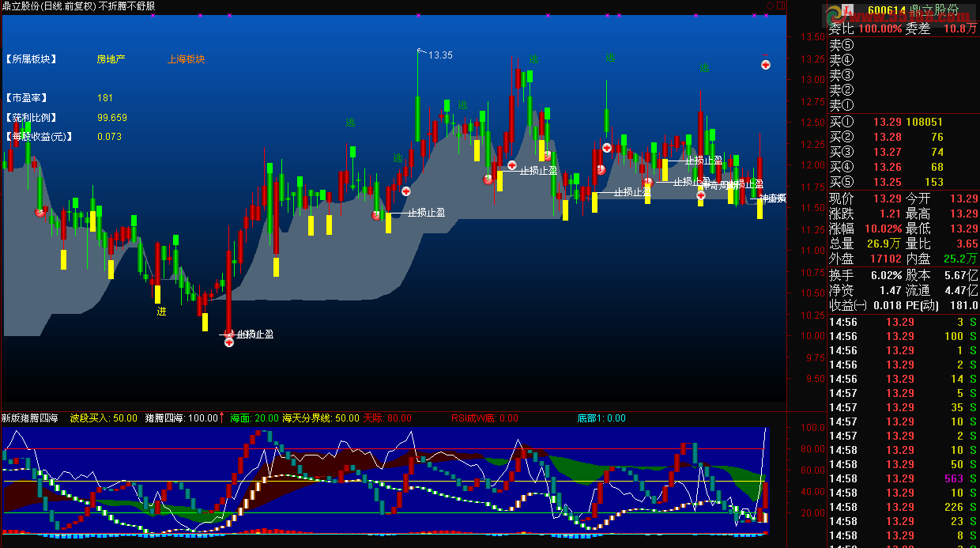Viewport: 980px width, 548px height.
Task: Select the 【所属板块】 heading
Action: (32, 59)
